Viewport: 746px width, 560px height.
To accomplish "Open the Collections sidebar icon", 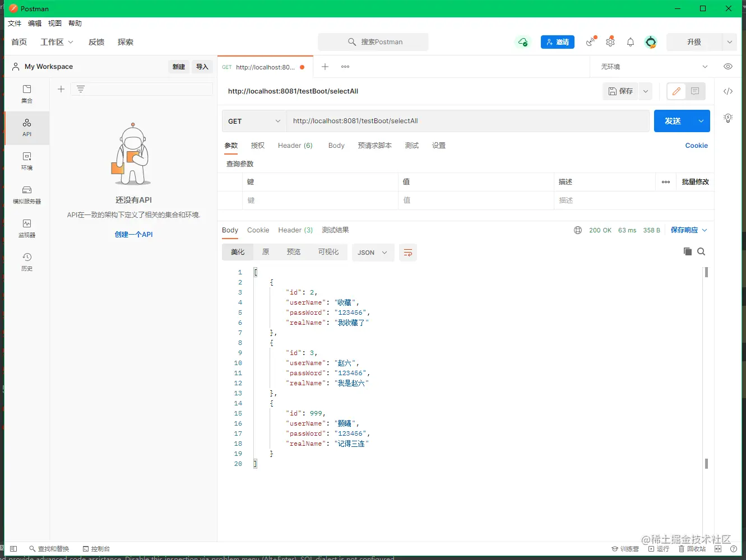I will tap(27, 94).
